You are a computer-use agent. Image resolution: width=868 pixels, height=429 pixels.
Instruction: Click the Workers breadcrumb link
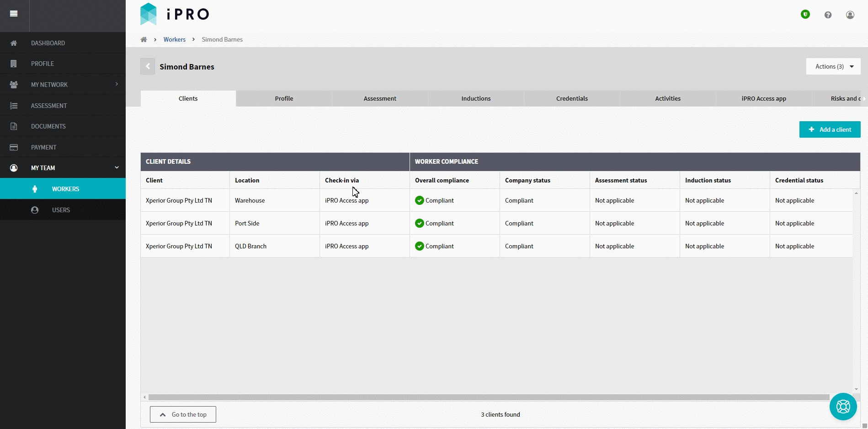(175, 39)
